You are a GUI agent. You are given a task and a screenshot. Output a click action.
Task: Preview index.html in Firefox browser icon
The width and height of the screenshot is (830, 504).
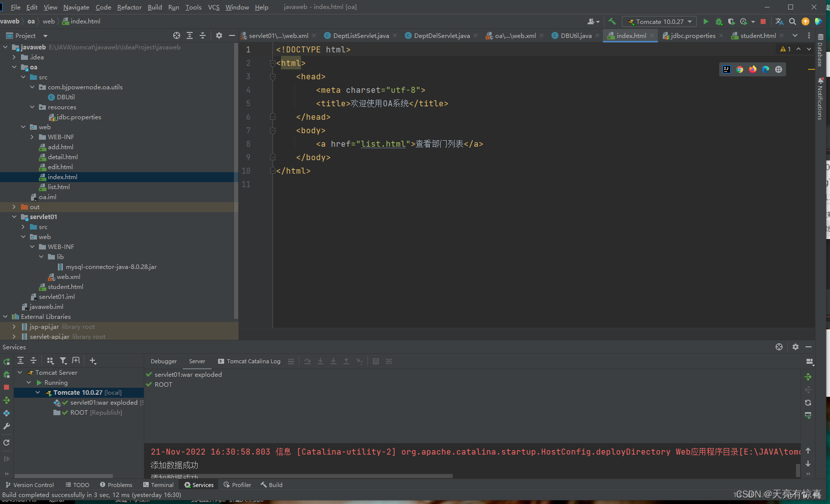click(x=753, y=69)
